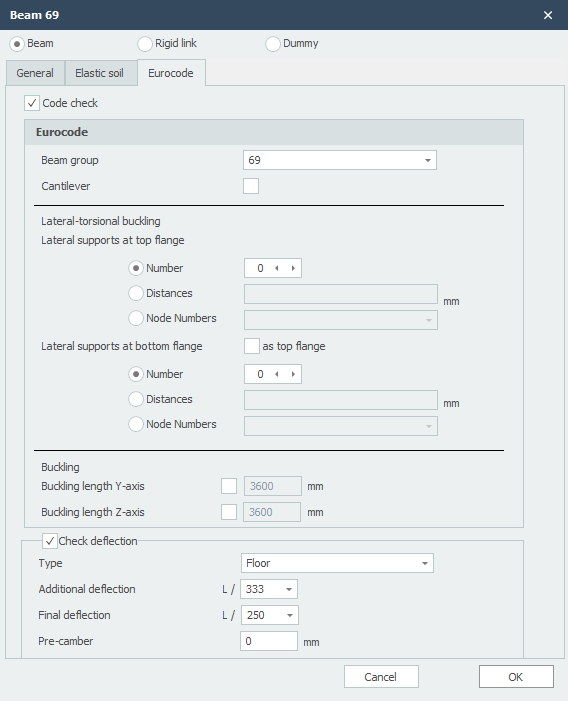Click the top flange Distances input field
The image size is (568, 701).
341,294
